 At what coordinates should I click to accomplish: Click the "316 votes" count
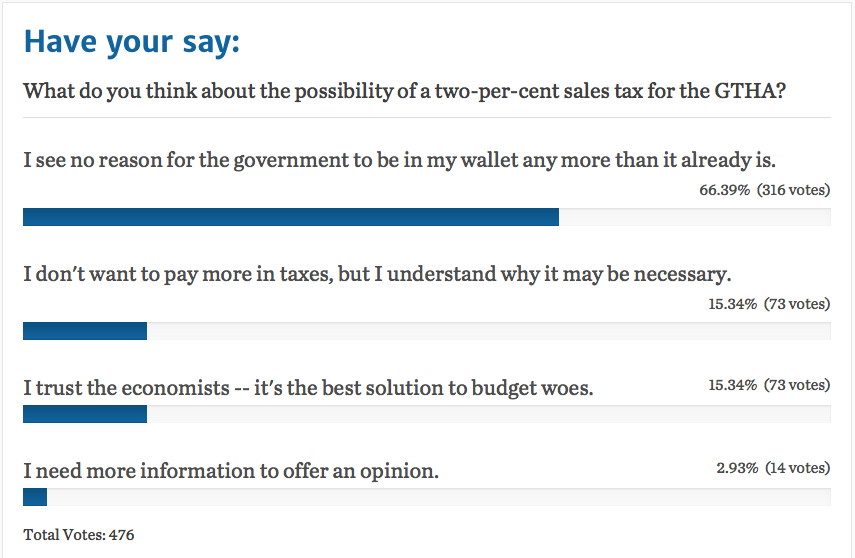tap(793, 191)
